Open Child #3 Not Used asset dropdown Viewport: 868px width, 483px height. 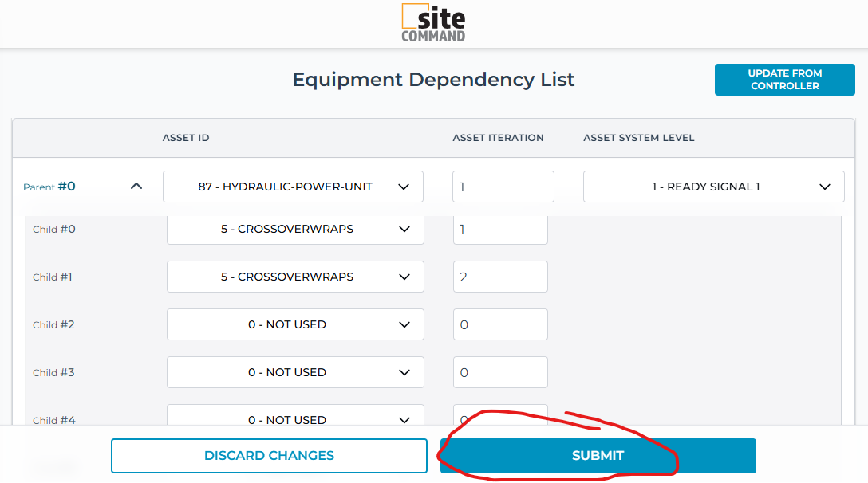point(295,373)
